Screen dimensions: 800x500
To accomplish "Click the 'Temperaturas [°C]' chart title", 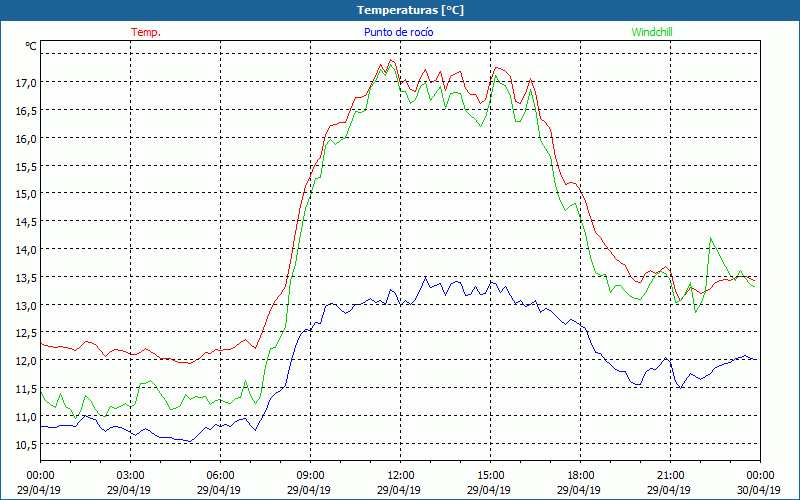I will (410, 10).
